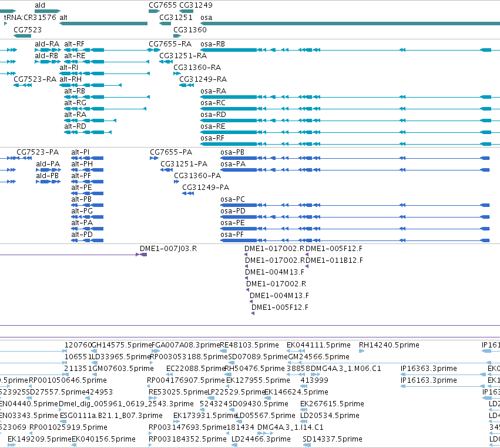The width and height of the screenshot is (500, 448).
Task: Select EST GM07603.5prime label
Action: pos(123,368)
